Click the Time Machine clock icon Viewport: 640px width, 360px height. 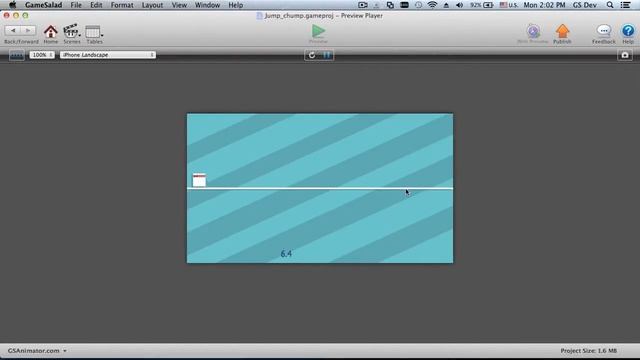pyautogui.click(x=418, y=5)
